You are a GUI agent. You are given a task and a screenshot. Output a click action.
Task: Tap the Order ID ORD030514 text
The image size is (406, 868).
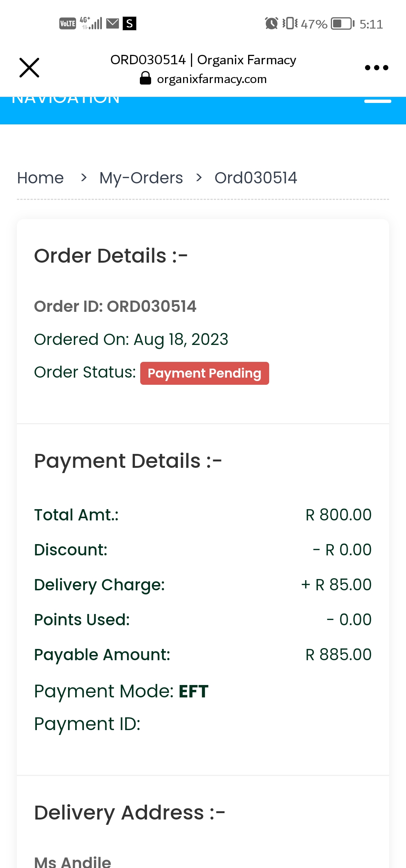pos(115,306)
